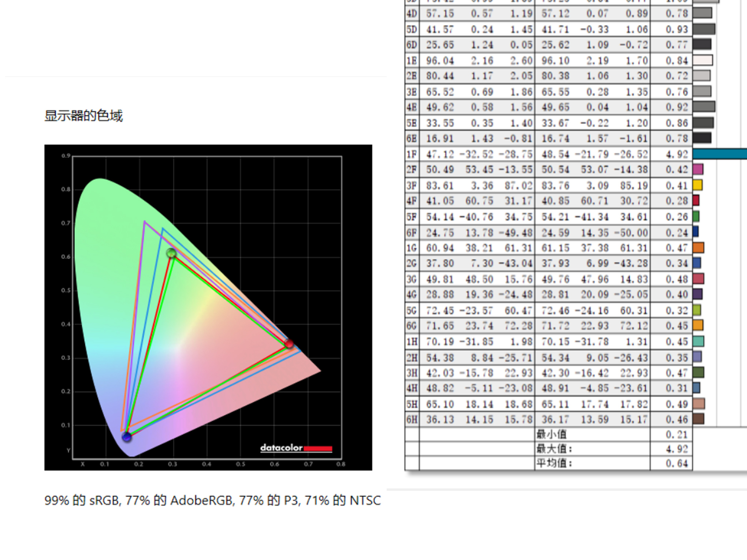747x560 pixels.
Task: Click the magenta swatch in row 2F
Action: [x=698, y=169]
